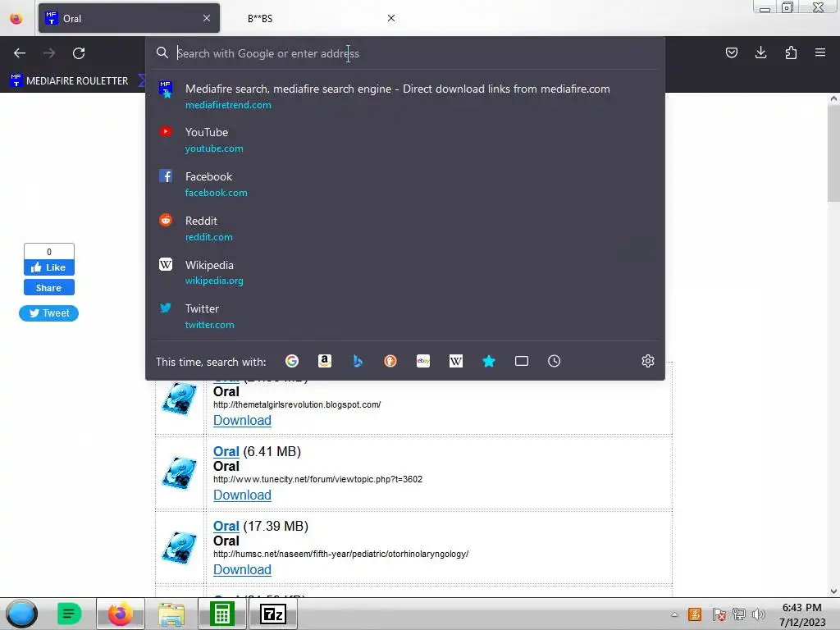Search bookmarks using the star icon
This screenshot has width=840, height=630.
point(489,361)
